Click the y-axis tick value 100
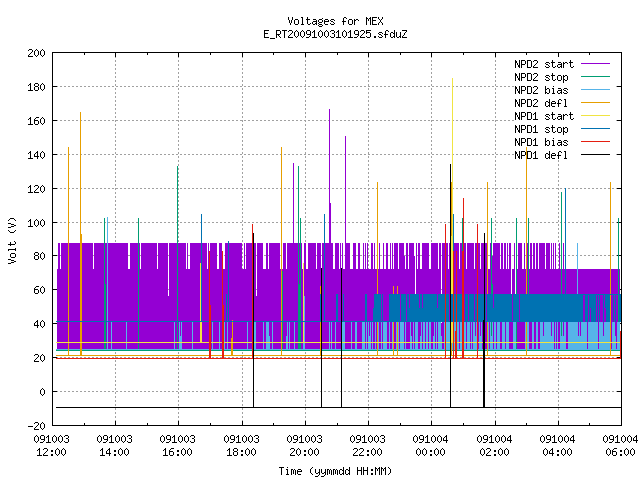Viewport: 640px width, 480px height. tap(36, 223)
